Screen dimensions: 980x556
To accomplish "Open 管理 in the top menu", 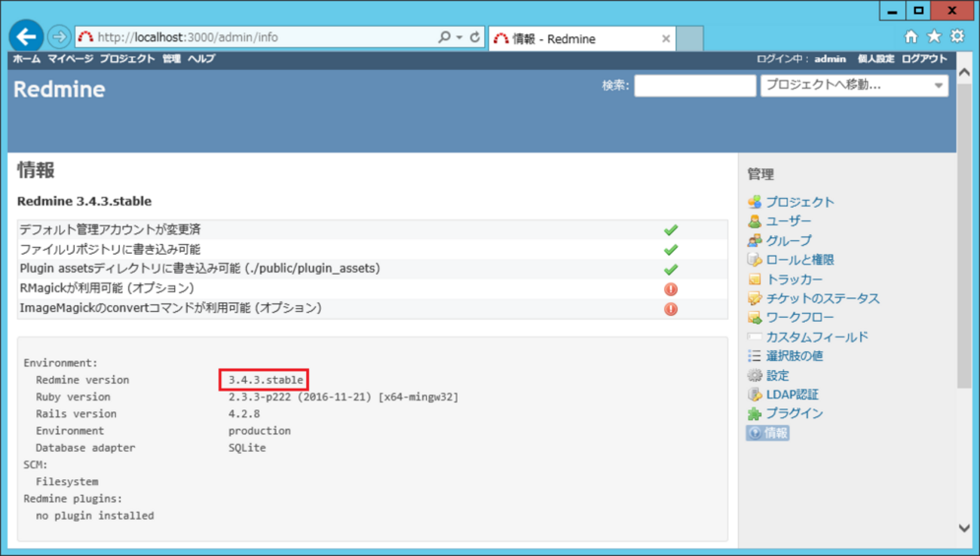I will 172,59.
